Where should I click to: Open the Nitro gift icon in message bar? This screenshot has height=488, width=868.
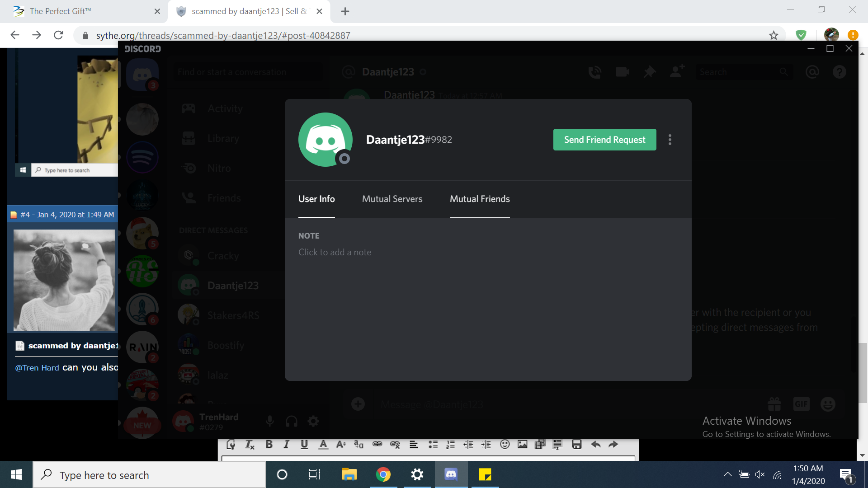774,404
